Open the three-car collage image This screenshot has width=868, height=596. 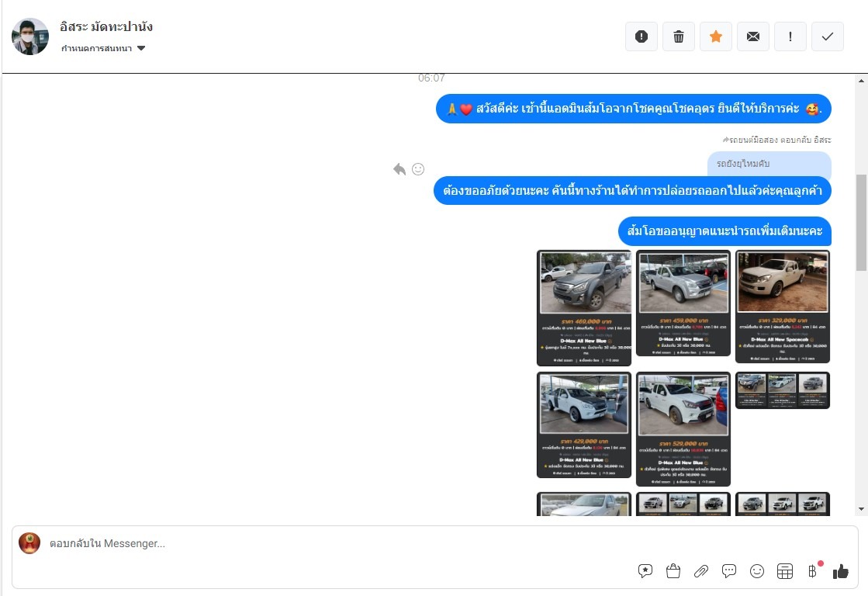click(x=782, y=390)
